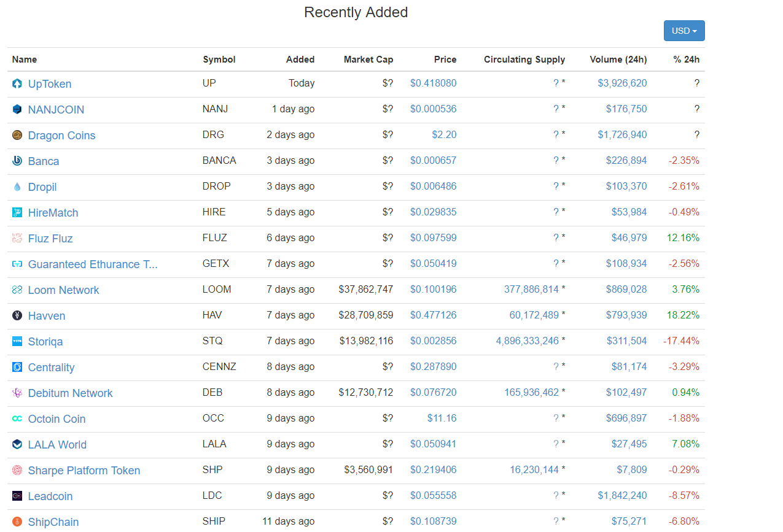Open the Loom Network link

point(64,290)
